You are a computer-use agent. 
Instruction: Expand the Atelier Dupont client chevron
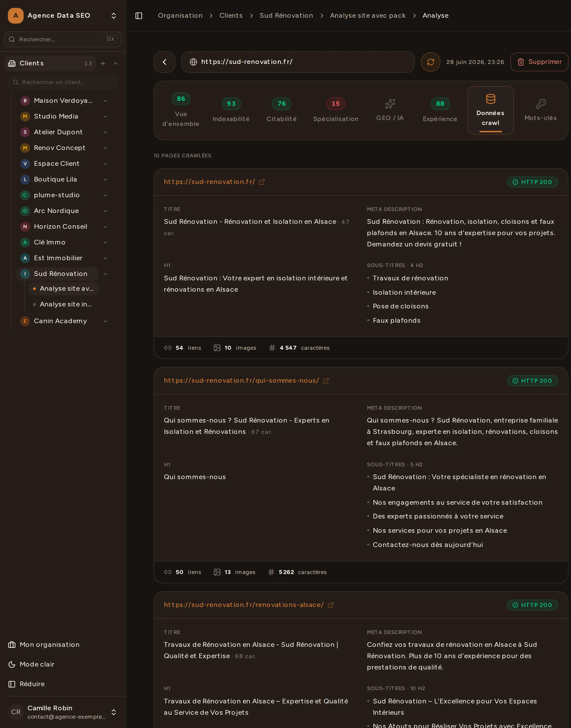[105, 132]
